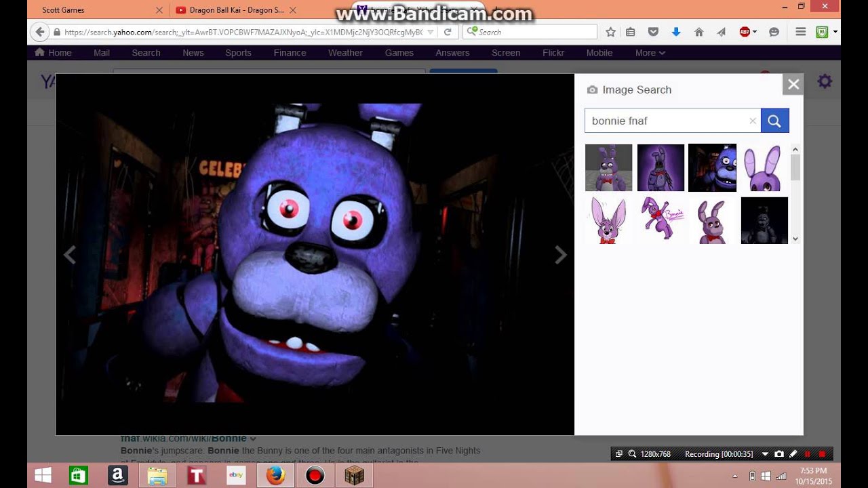
Task: Activate the Bandicam pencil drawing tool
Action: pyautogui.click(x=793, y=454)
